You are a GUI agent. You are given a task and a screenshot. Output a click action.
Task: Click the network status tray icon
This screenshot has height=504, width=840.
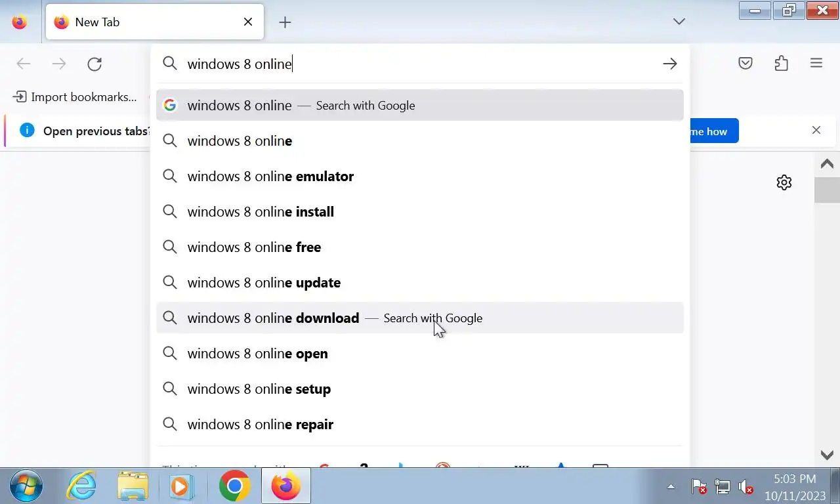pyautogui.click(x=723, y=487)
